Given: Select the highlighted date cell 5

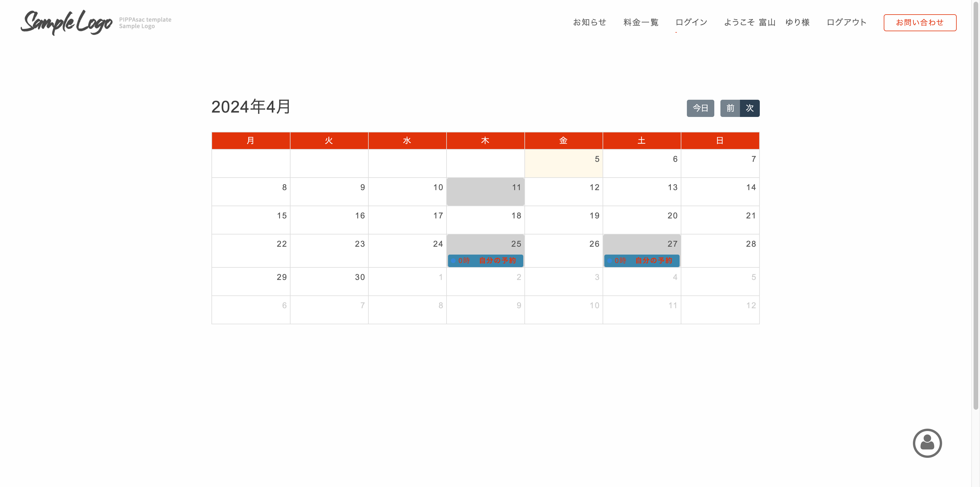Looking at the screenshot, I should (563, 163).
